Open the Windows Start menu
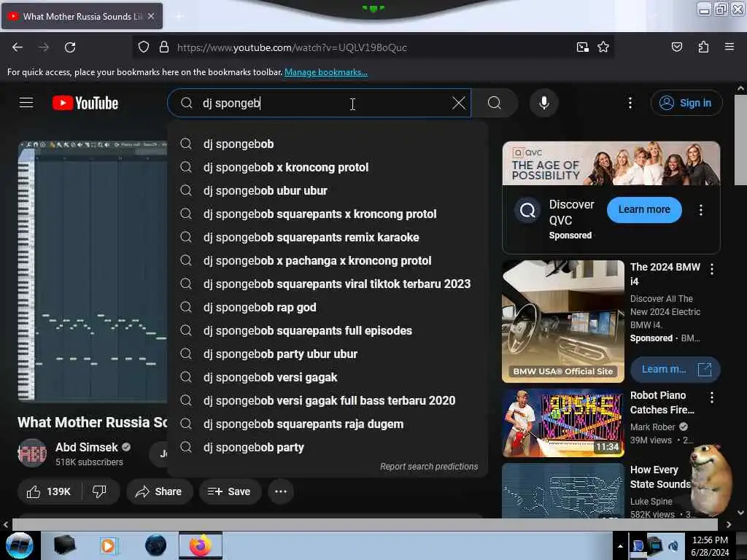 [20, 545]
